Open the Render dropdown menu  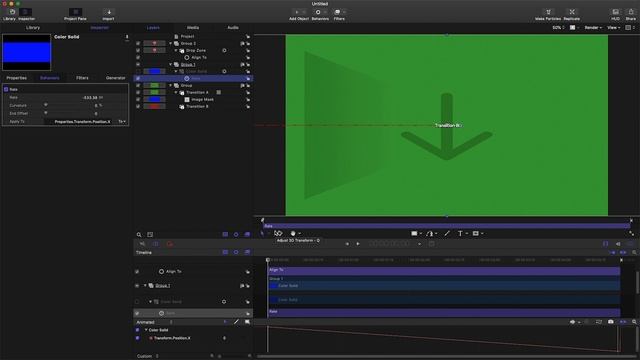[x=593, y=28]
